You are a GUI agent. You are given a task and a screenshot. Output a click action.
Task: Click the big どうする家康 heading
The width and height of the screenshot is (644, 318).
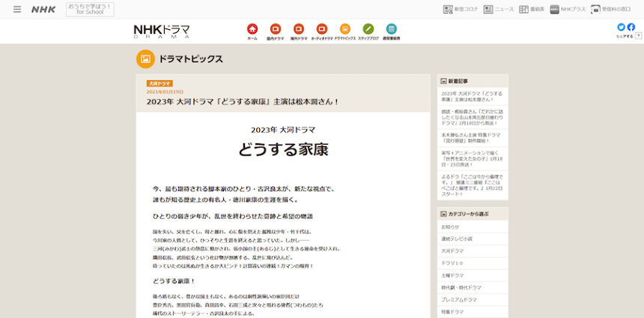click(283, 150)
